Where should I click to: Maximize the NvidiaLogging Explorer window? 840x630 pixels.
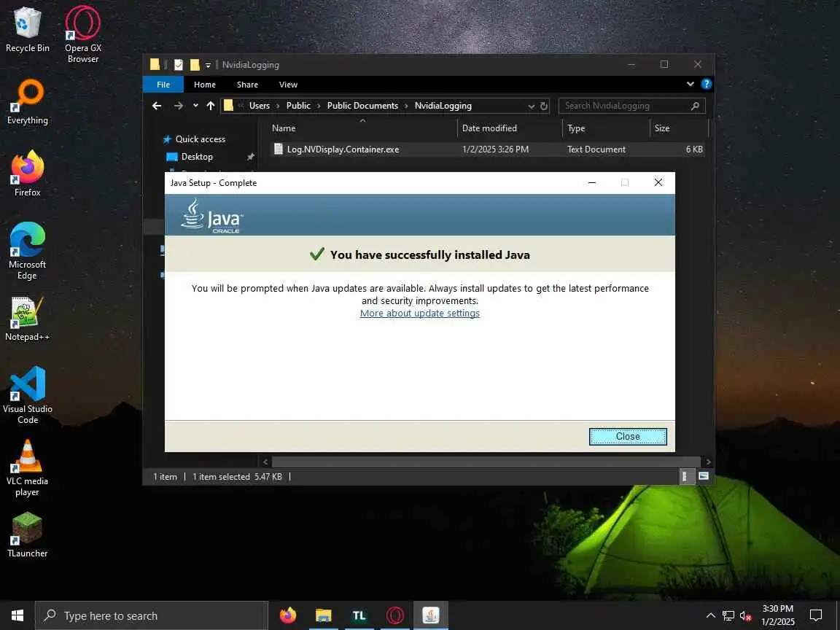pyautogui.click(x=664, y=64)
